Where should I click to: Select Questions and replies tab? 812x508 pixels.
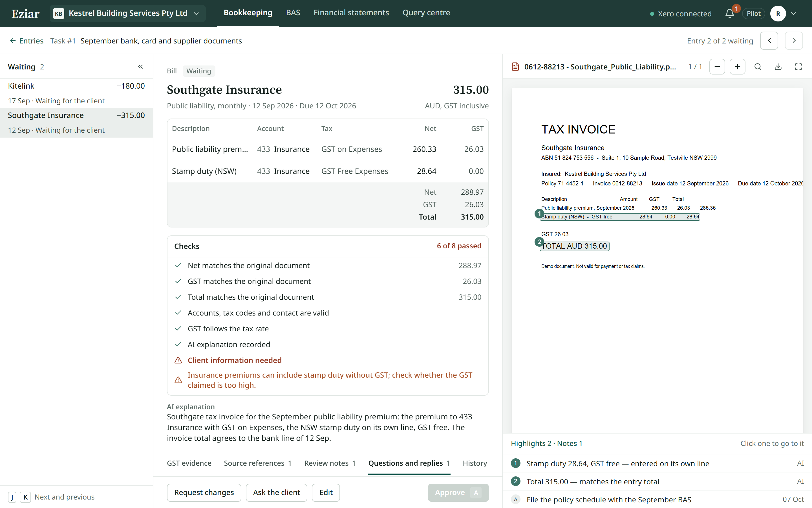point(409,463)
